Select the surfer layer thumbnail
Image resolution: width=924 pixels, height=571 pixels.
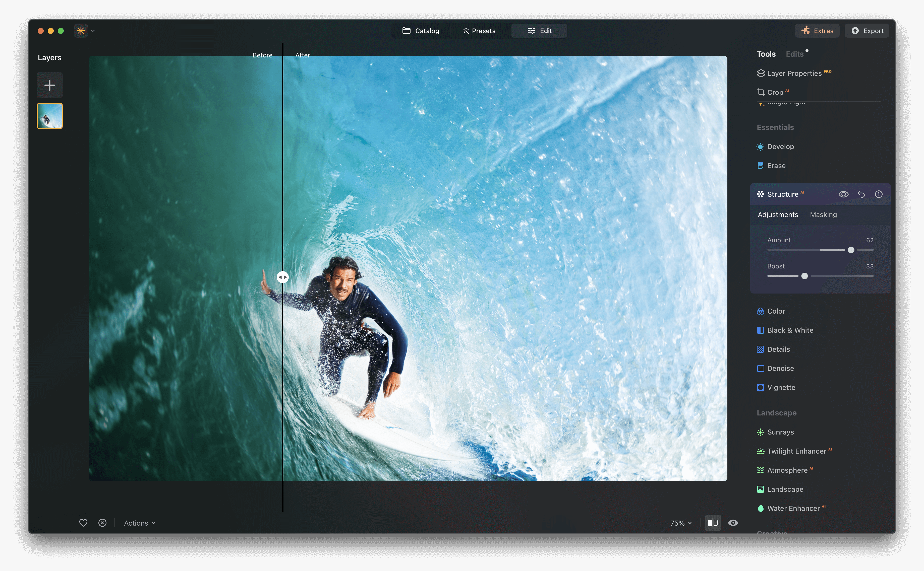point(49,116)
